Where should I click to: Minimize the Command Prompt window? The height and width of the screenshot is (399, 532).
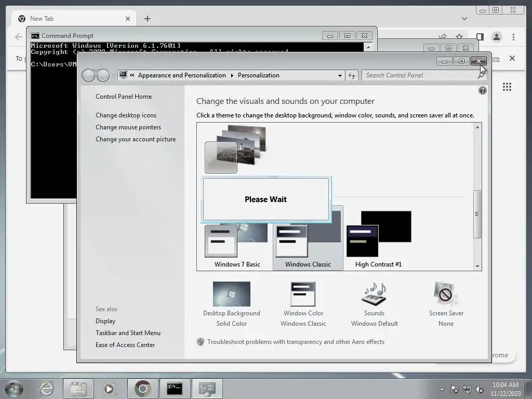click(x=330, y=36)
